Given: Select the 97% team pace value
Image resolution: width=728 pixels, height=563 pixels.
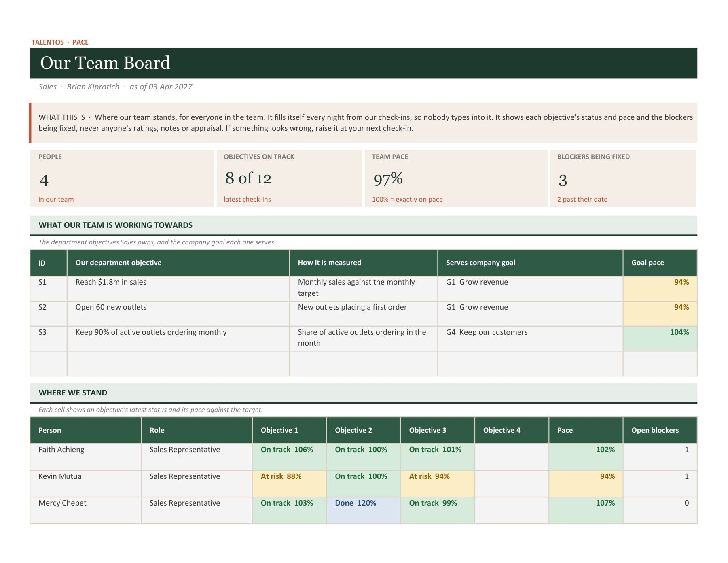Looking at the screenshot, I should [388, 179].
